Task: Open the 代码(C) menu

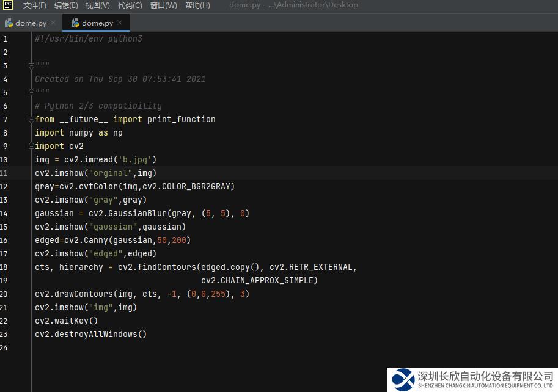Action: [x=130, y=5]
